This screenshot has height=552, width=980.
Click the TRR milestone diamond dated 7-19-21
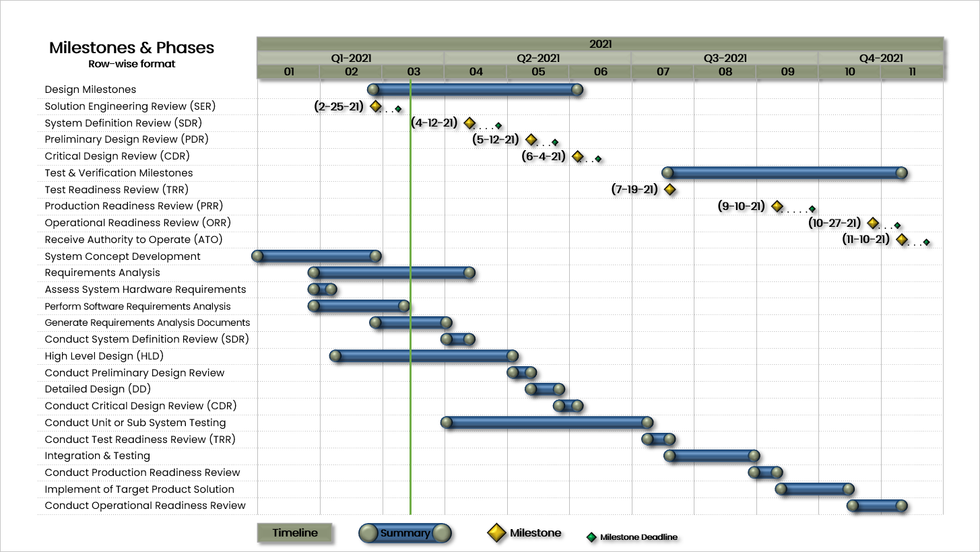(669, 190)
